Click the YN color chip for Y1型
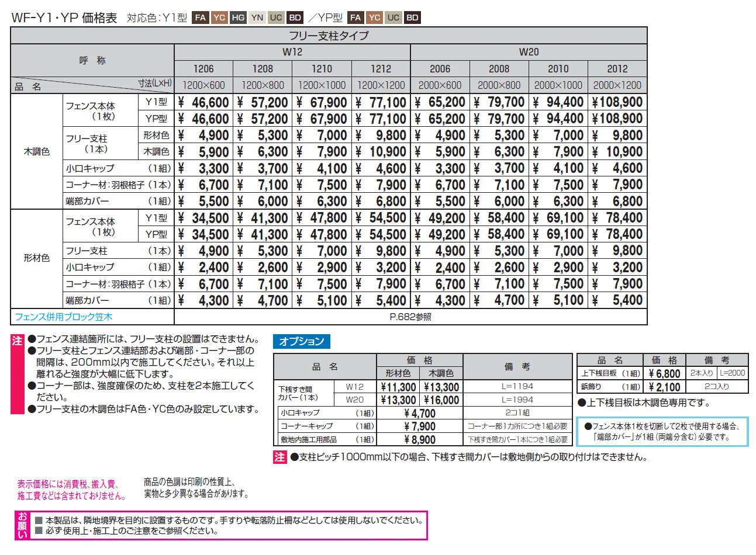756x555 pixels. 257,18
